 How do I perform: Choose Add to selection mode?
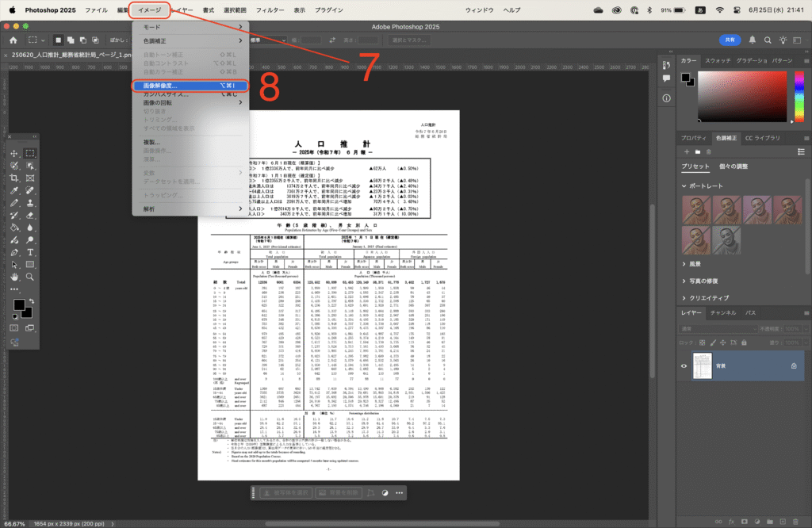point(71,40)
